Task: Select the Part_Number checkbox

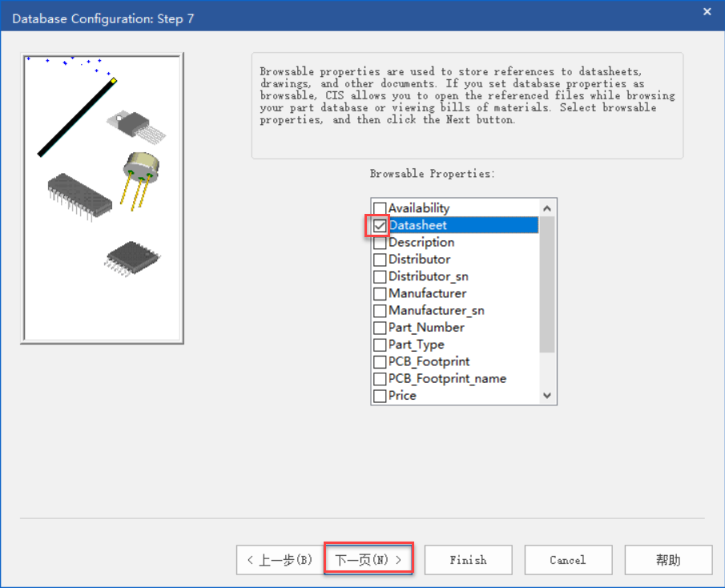Action: [380, 328]
